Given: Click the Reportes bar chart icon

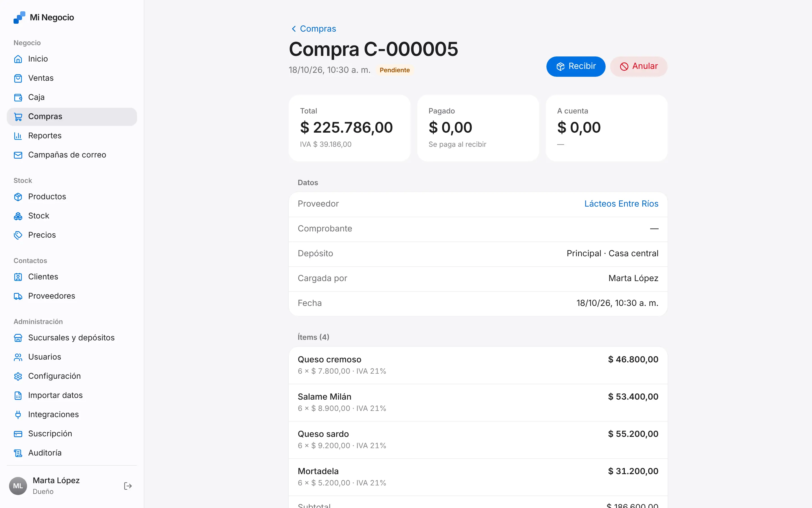Looking at the screenshot, I should pos(18,136).
